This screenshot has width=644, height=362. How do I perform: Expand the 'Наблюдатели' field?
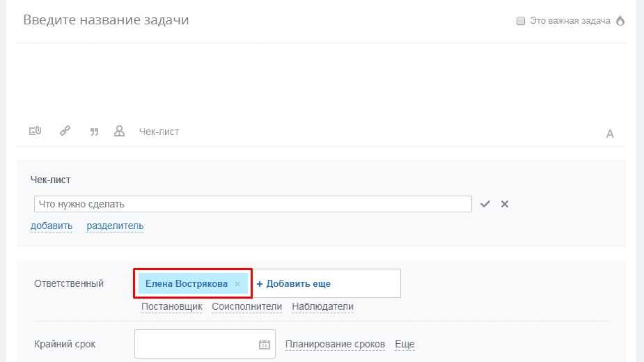pos(322,306)
